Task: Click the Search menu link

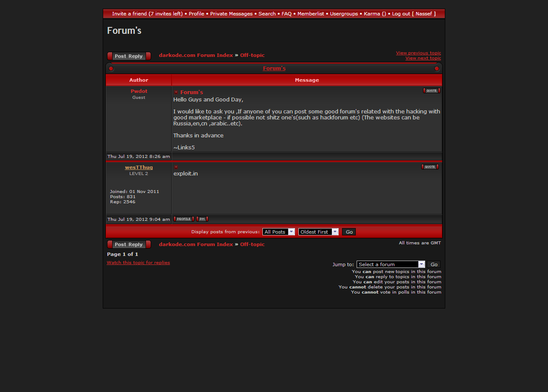Action: (x=267, y=14)
